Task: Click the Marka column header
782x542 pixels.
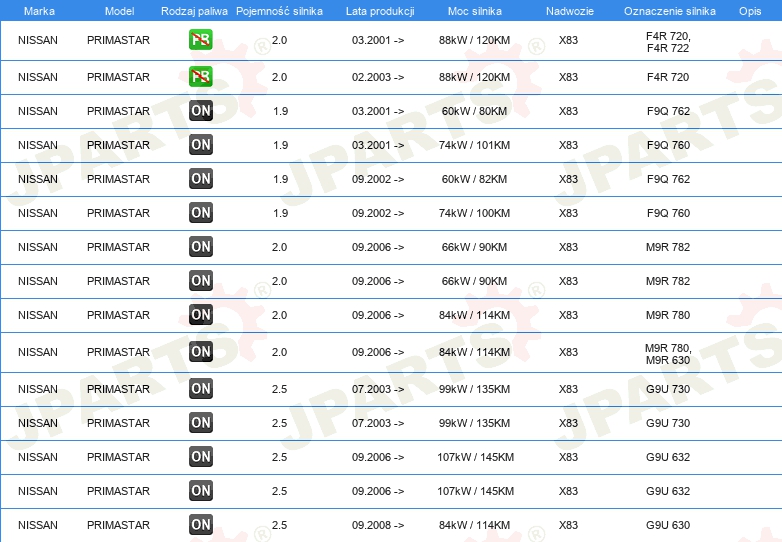Action: pos(39,11)
